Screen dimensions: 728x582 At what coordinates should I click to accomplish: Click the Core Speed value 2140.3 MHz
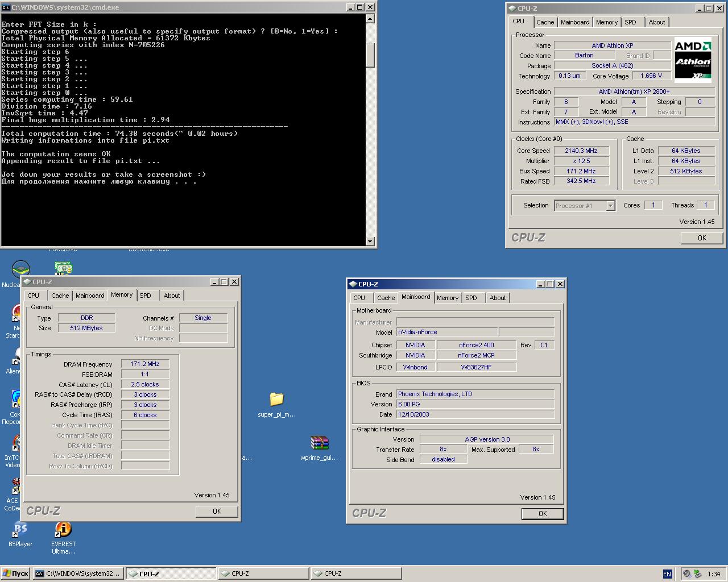click(x=581, y=151)
